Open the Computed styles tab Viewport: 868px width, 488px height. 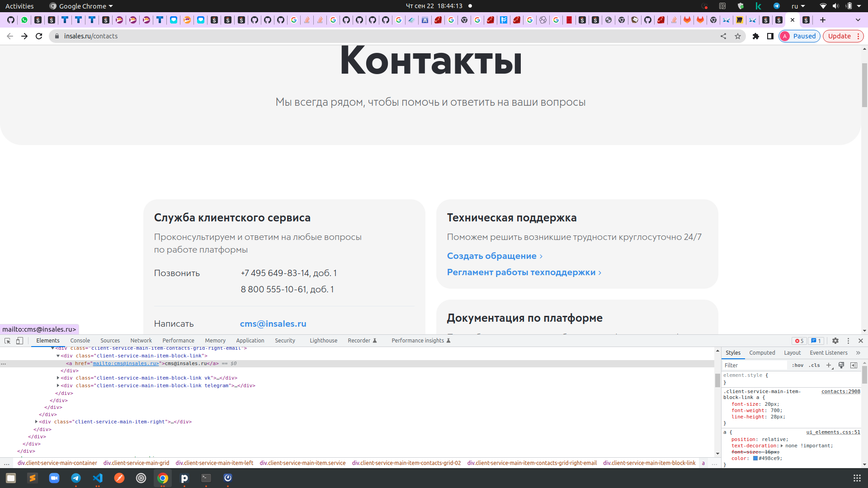tap(762, 353)
